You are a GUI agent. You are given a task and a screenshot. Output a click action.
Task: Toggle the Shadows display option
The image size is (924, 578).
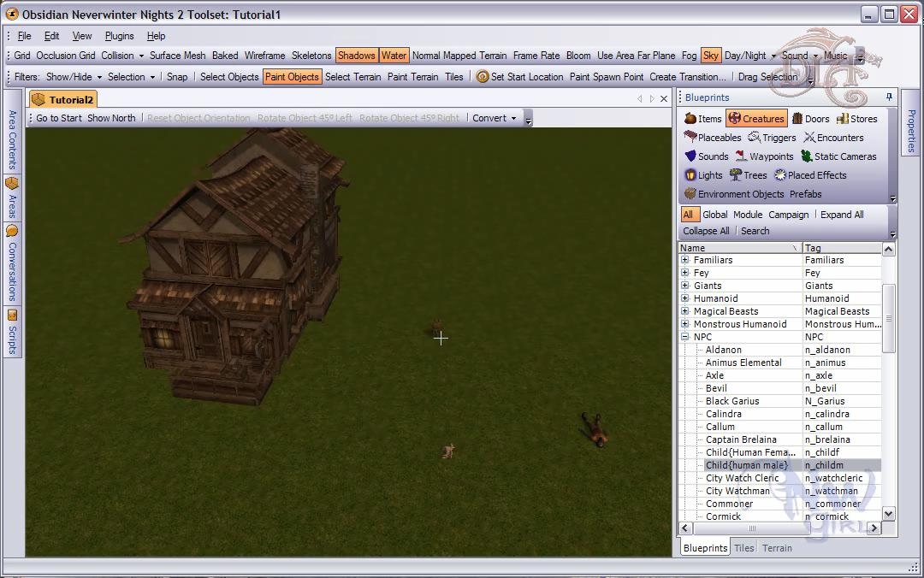click(x=356, y=56)
